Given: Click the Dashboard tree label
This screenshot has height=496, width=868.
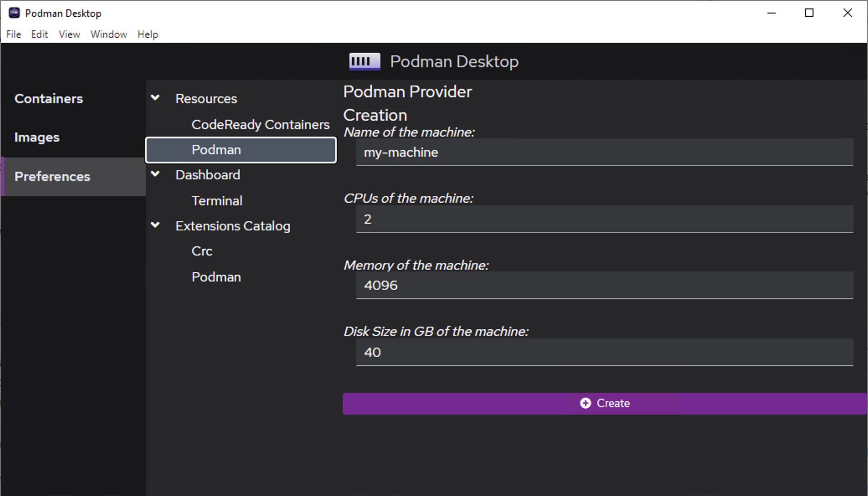Looking at the screenshot, I should coord(208,175).
